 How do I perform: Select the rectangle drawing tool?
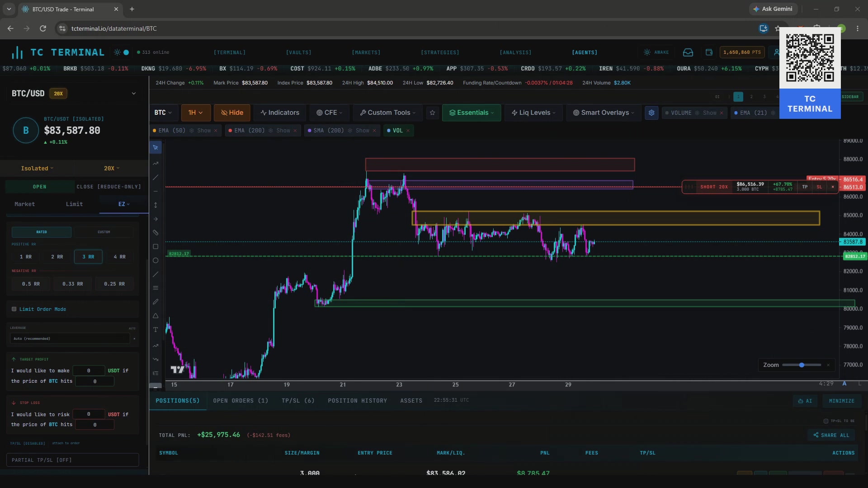pyautogui.click(x=156, y=247)
